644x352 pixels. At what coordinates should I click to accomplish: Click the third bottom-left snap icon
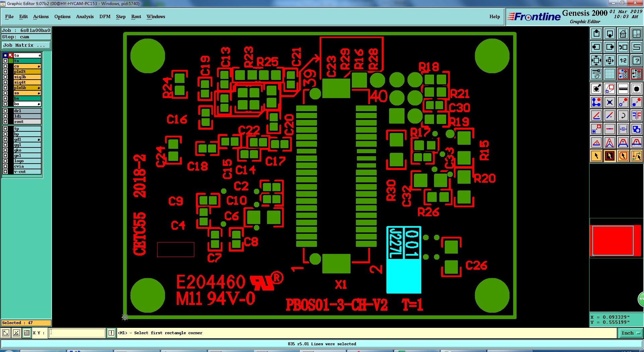(27, 333)
